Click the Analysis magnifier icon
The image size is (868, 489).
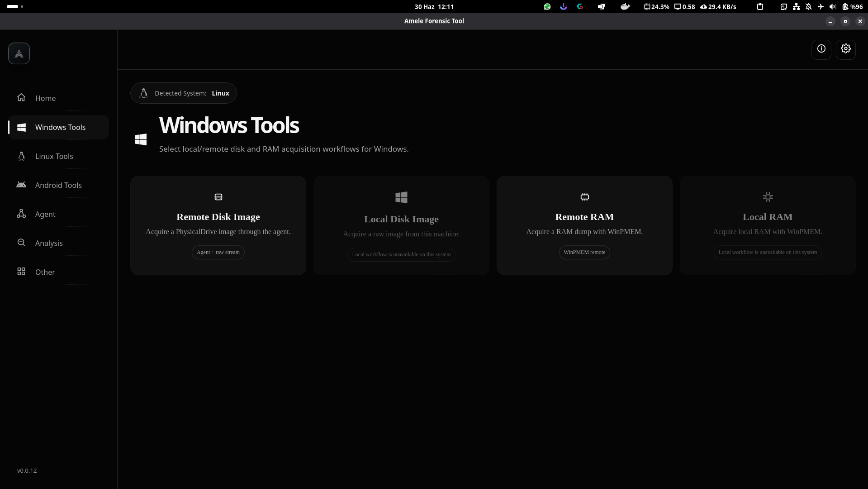[x=21, y=243]
